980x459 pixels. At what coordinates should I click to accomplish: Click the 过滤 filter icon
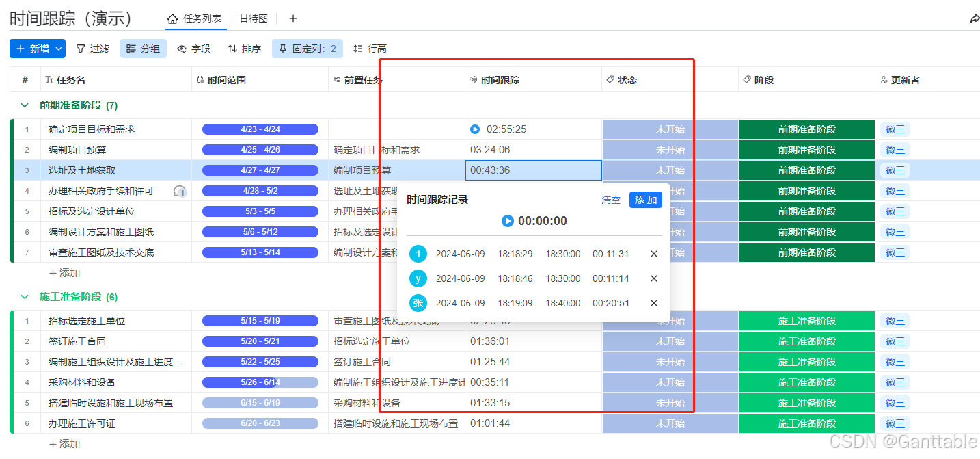coord(79,49)
